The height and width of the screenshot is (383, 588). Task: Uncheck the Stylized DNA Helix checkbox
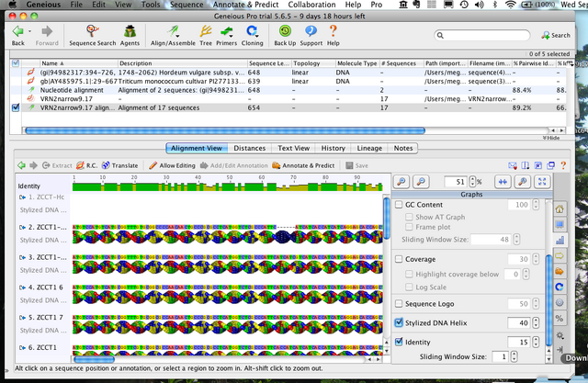[399, 322]
